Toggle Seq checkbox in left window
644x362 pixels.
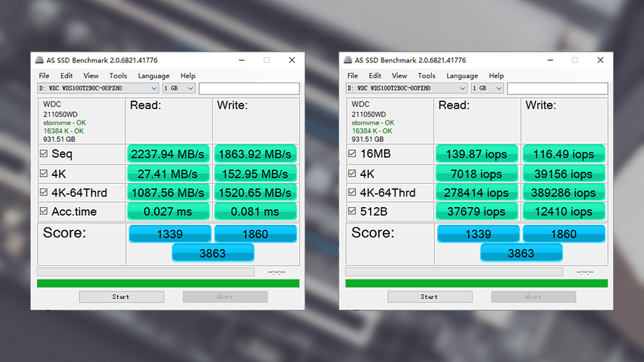tap(43, 153)
